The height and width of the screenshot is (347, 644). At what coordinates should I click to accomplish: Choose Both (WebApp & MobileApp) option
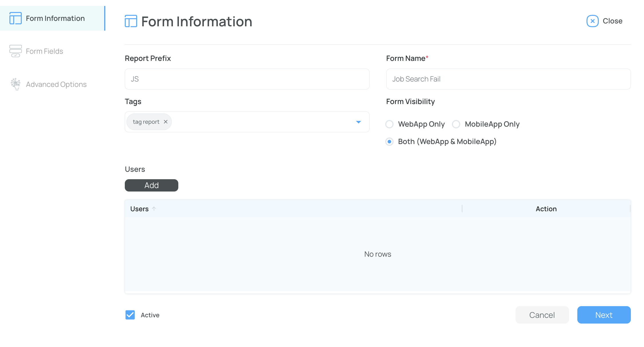tap(389, 142)
